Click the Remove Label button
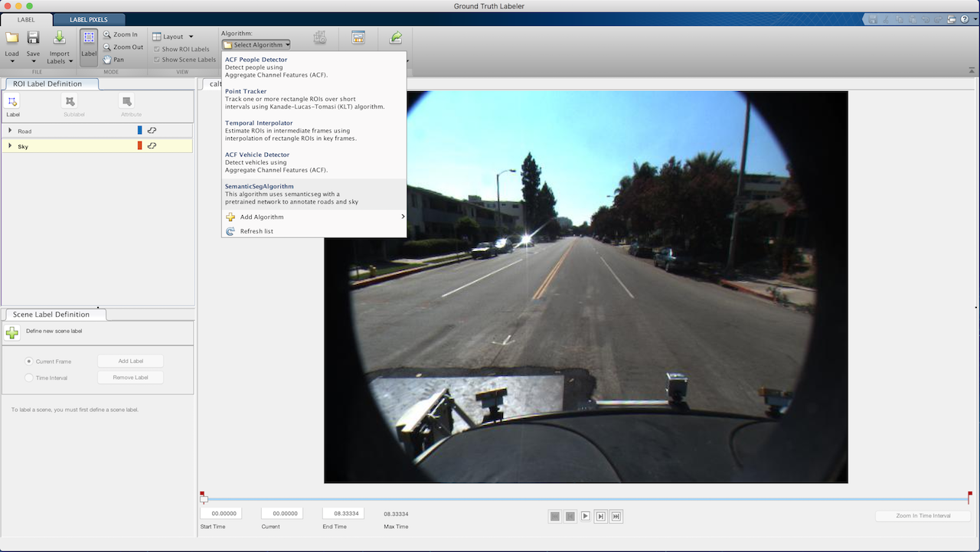 130,377
